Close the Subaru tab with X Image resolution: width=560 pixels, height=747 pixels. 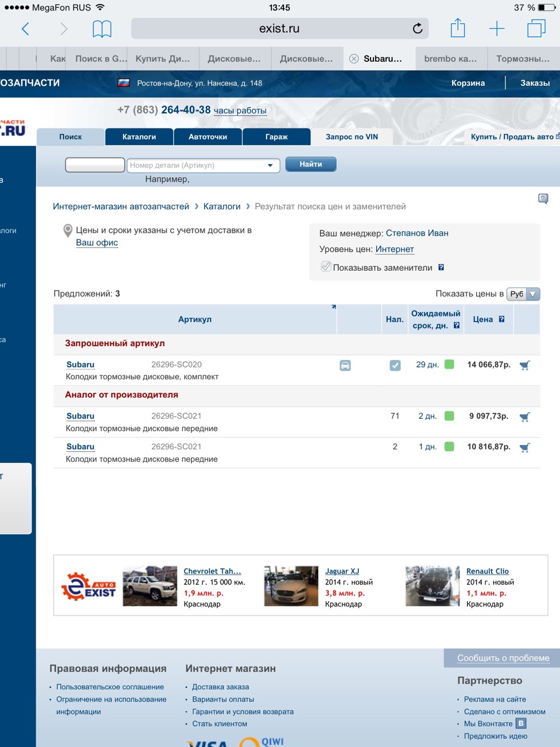tap(353, 59)
